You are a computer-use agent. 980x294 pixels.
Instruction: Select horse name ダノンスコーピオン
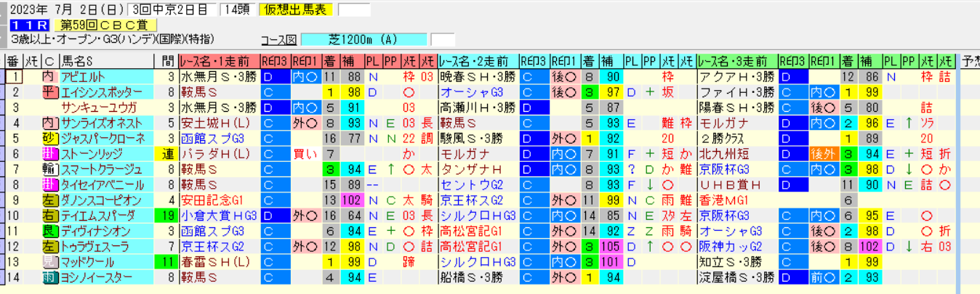point(106,200)
